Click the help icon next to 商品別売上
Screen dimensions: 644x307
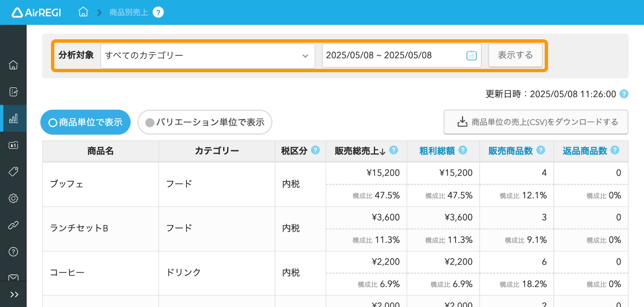click(158, 12)
